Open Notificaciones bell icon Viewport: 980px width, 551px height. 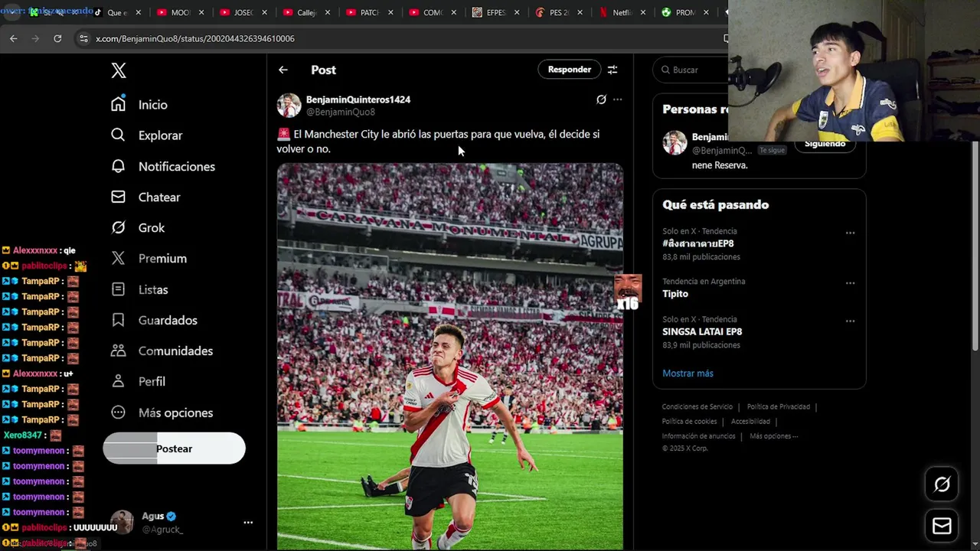tap(118, 166)
